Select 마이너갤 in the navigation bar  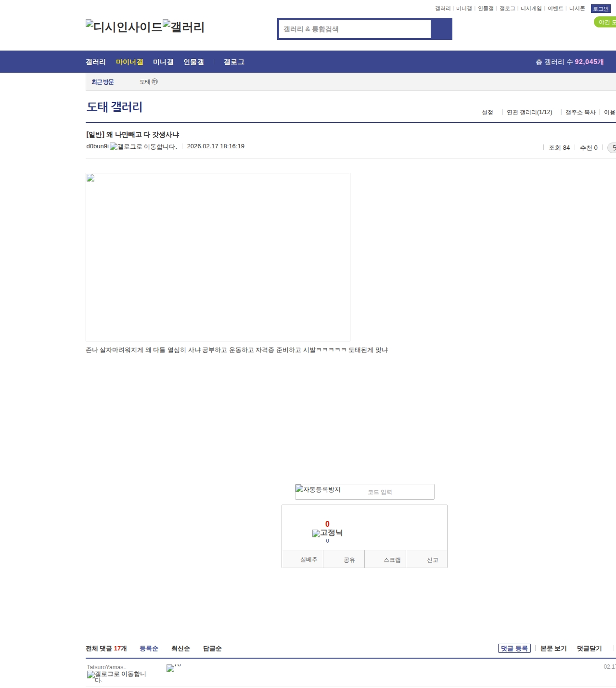point(129,62)
